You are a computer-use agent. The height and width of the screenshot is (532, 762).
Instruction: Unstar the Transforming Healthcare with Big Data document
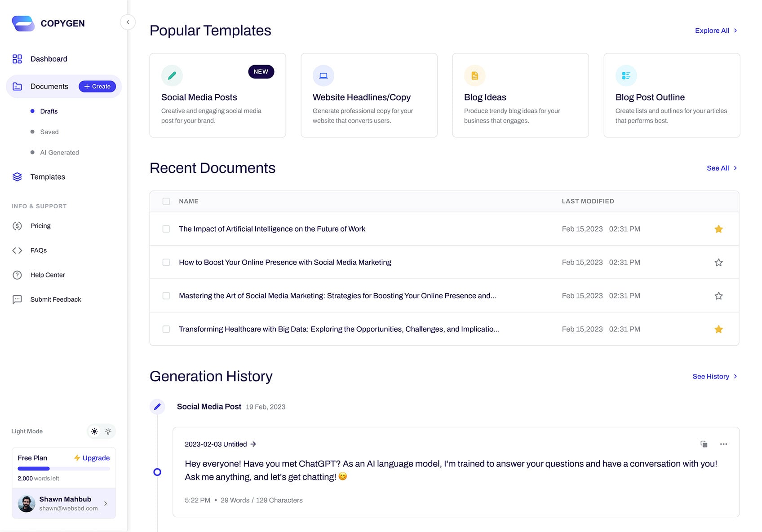click(718, 329)
